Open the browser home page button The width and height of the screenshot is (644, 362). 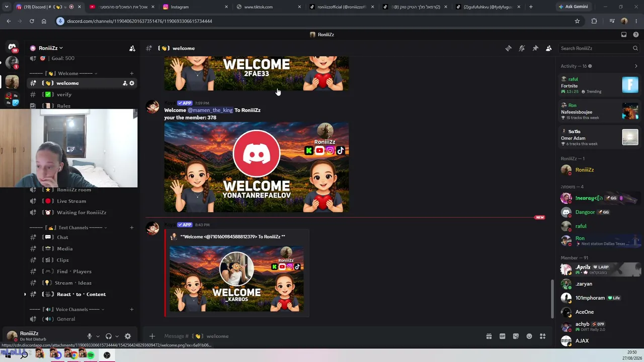(x=44, y=21)
